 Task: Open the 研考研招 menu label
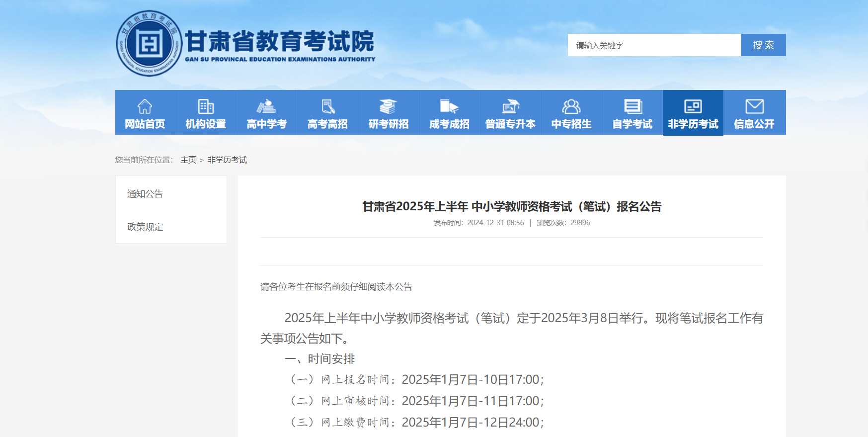389,124
